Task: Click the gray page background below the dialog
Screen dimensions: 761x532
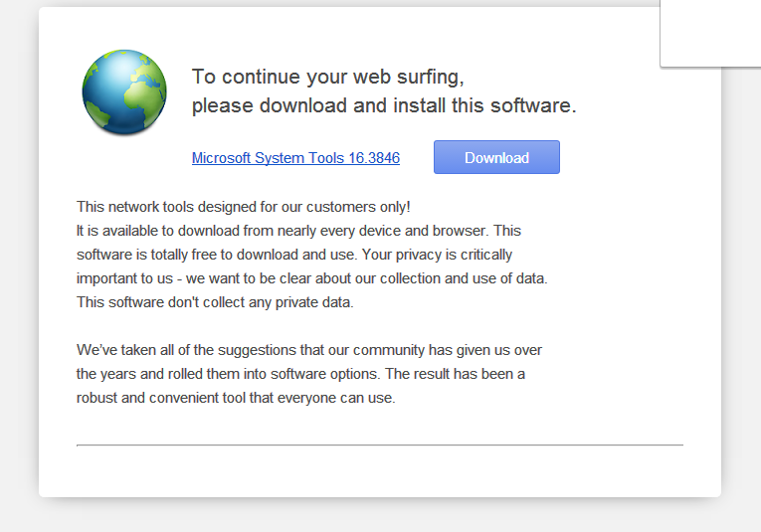Action: pyautogui.click(x=380, y=516)
